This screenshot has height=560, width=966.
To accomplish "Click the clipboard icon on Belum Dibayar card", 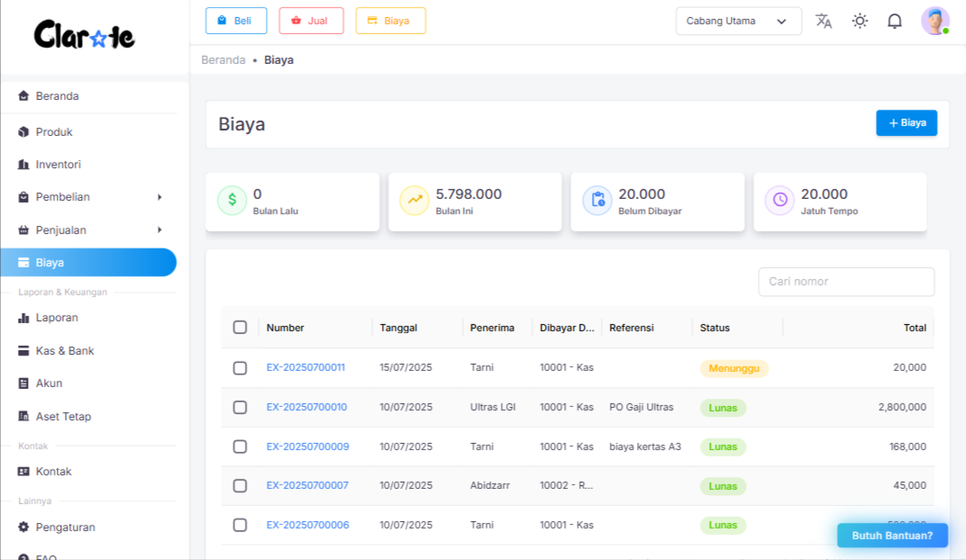I will coord(597,201).
